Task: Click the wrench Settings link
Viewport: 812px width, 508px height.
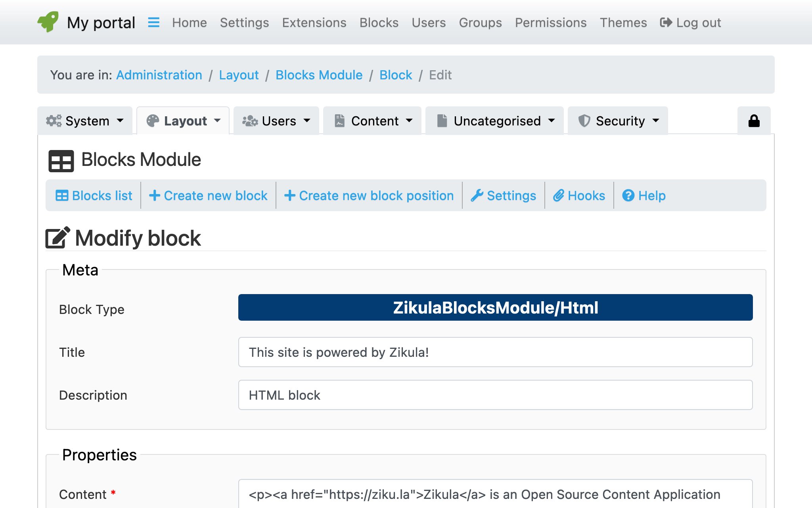Action: pos(503,196)
